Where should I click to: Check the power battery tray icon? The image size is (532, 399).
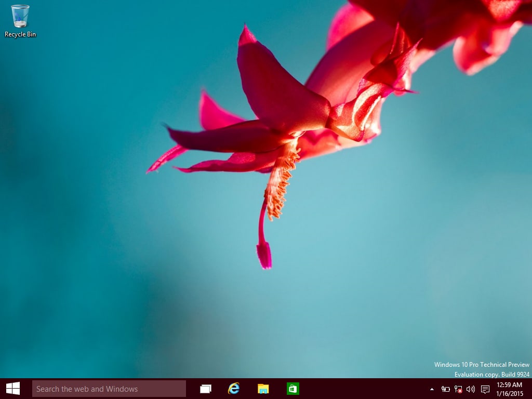point(445,389)
